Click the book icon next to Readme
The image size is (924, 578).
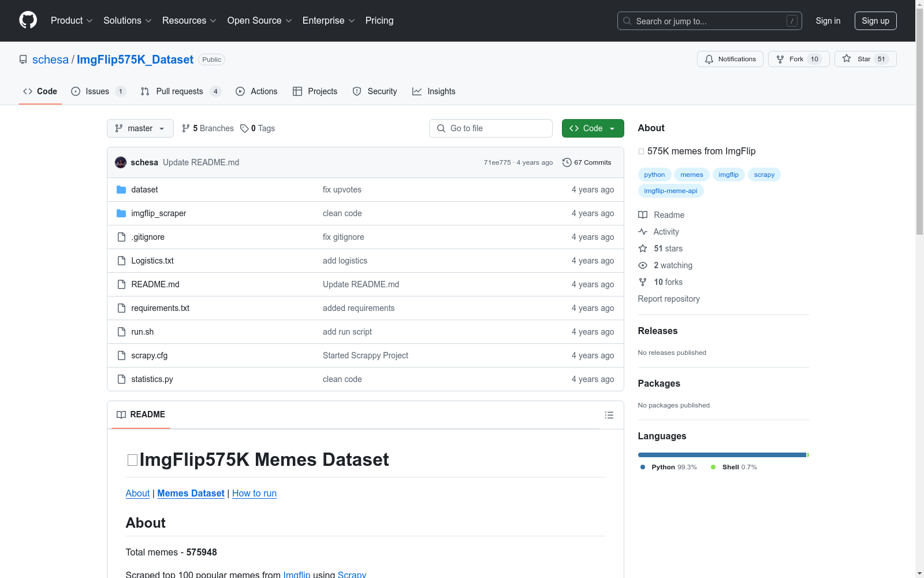(x=643, y=215)
